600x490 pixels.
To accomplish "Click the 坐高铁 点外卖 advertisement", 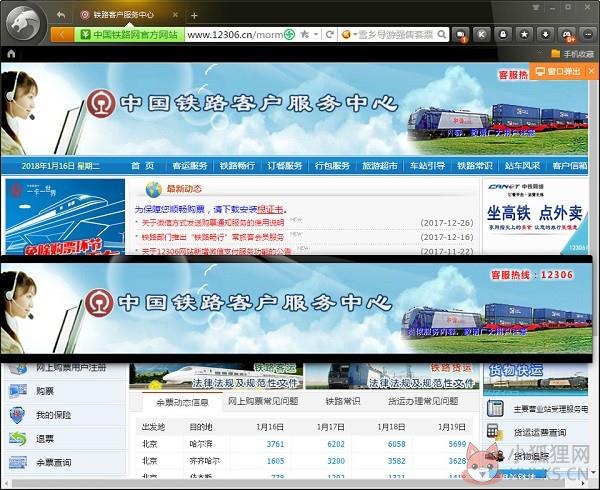I will pyautogui.click(x=535, y=216).
